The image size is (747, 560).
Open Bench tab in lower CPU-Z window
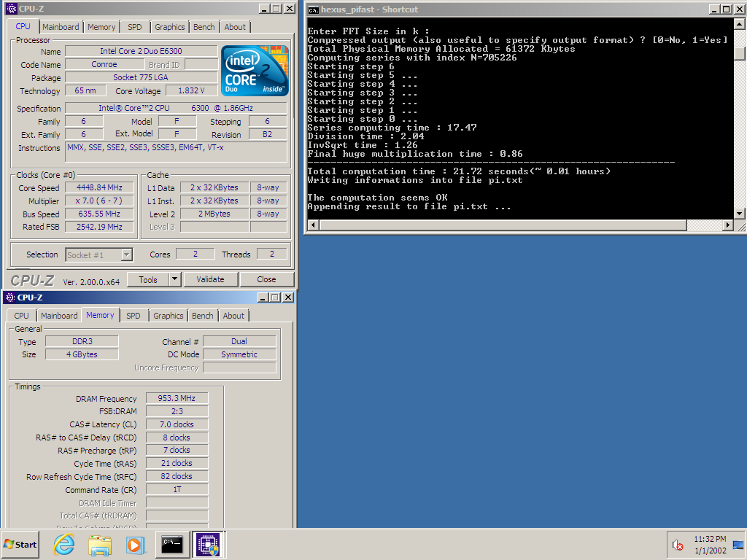(x=203, y=316)
